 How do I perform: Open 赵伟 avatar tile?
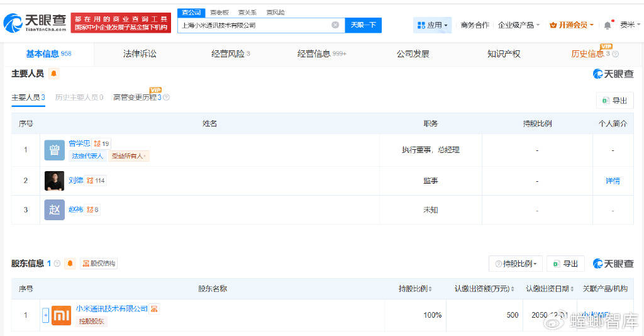click(x=54, y=210)
